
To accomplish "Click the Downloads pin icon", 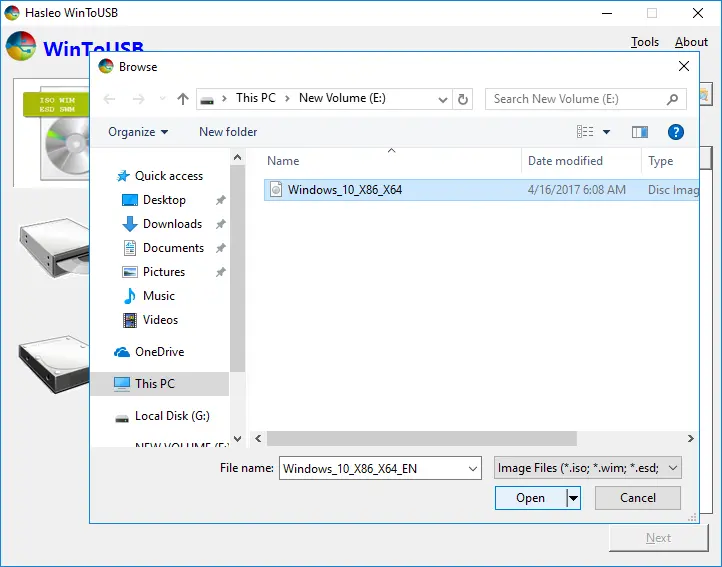I will click(221, 224).
